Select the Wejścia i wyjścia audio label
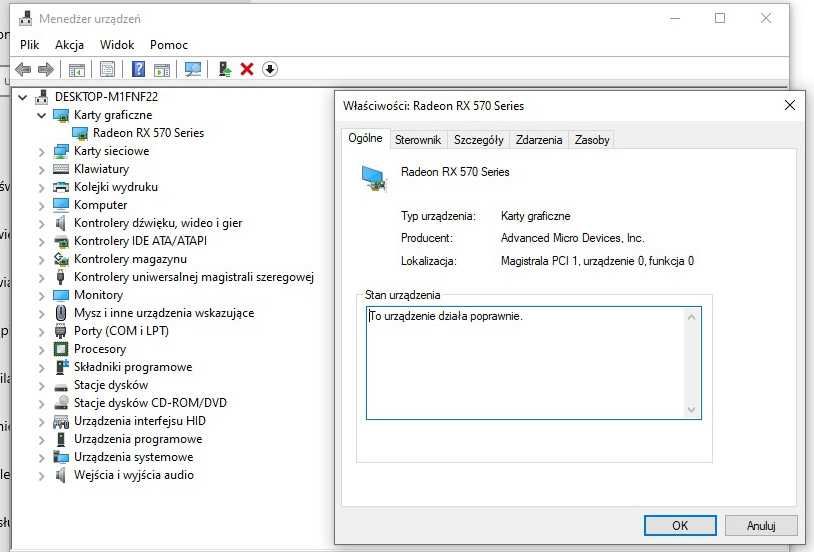This screenshot has width=814, height=552. (x=134, y=475)
